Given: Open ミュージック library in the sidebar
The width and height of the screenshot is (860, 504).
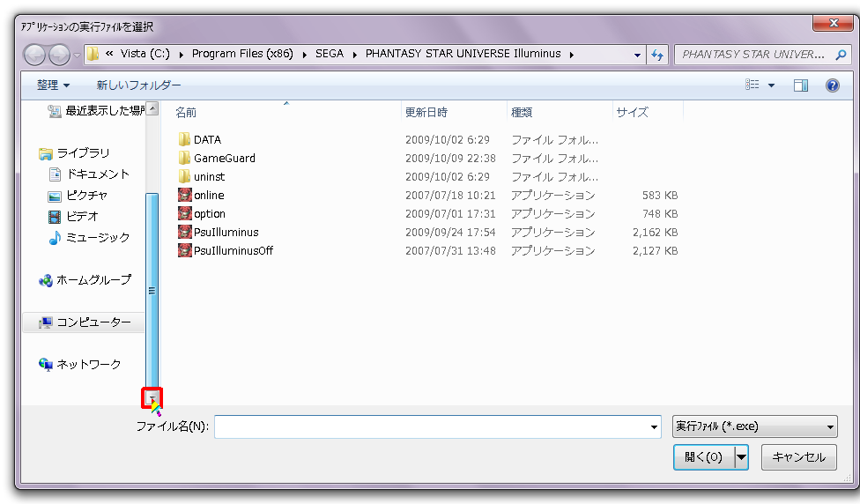Looking at the screenshot, I should click(x=90, y=238).
